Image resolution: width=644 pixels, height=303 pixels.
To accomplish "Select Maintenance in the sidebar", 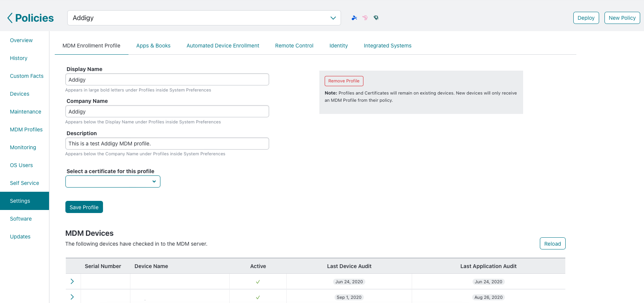I will point(25,112).
